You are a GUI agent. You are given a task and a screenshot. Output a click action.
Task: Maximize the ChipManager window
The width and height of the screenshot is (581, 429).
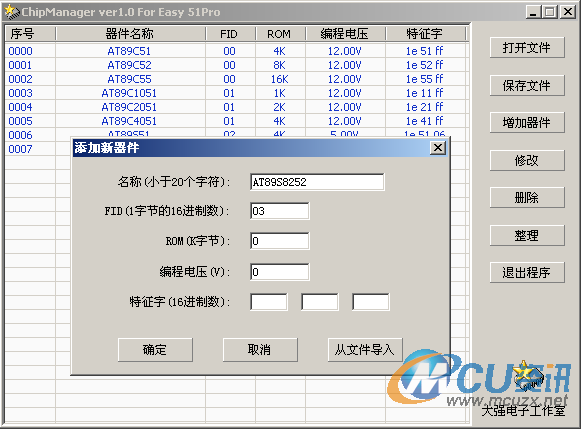[550, 12]
